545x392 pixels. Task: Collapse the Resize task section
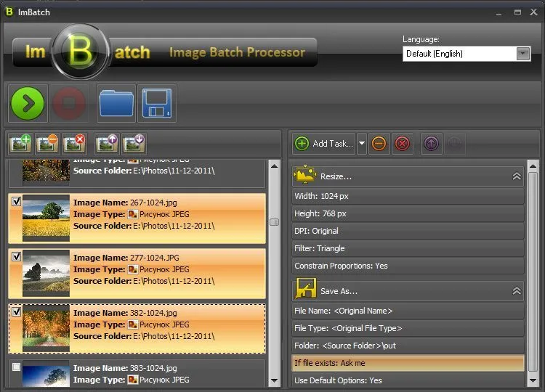(517, 176)
